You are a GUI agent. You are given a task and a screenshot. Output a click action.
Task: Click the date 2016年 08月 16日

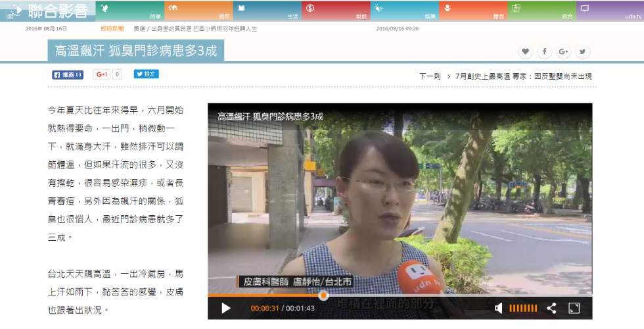pos(46,29)
